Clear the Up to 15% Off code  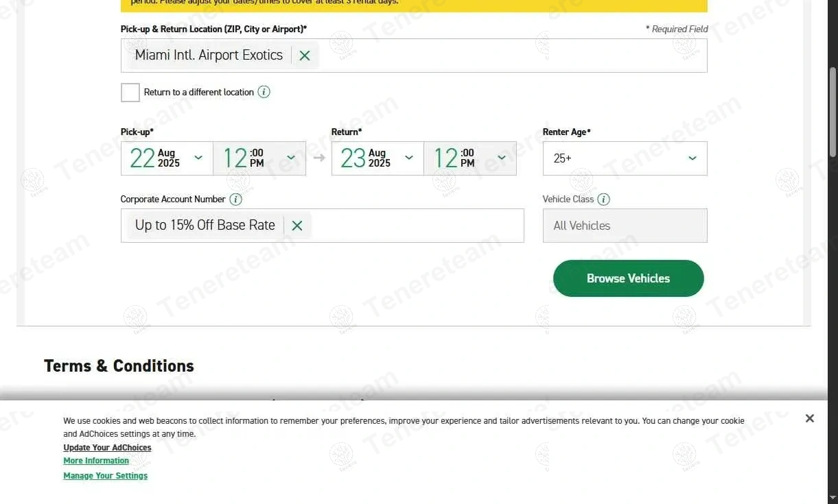(x=297, y=226)
